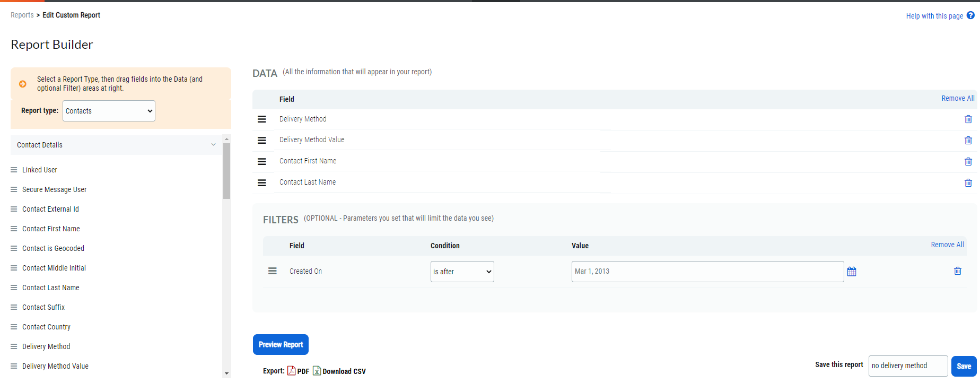Image resolution: width=980 pixels, height=383 pixels.
Task: Click the report name input field
Action: (x=907, y=366)
